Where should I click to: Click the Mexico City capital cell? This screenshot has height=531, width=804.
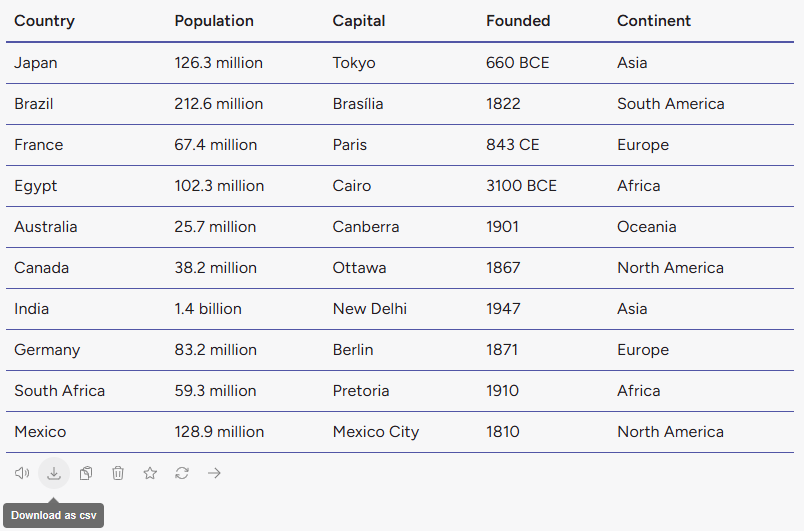[x=376, y=432]
